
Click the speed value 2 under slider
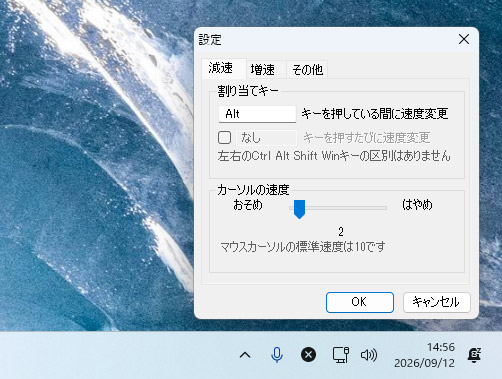coord(341,232)
